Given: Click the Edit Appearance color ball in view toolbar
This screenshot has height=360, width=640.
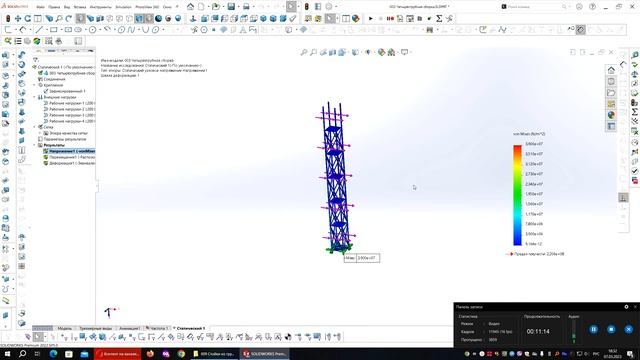Looking at the screenshot, I should point(381,52).
